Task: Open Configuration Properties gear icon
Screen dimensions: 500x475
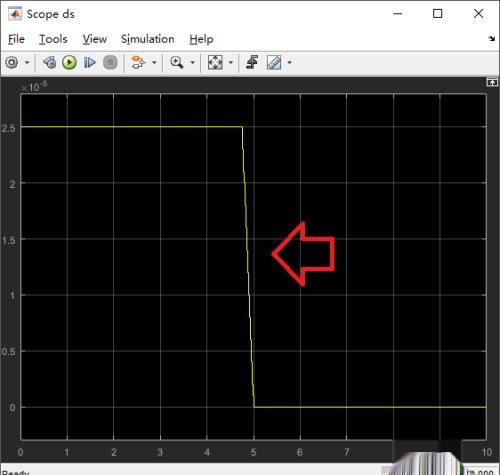Action: coord(12,62)
